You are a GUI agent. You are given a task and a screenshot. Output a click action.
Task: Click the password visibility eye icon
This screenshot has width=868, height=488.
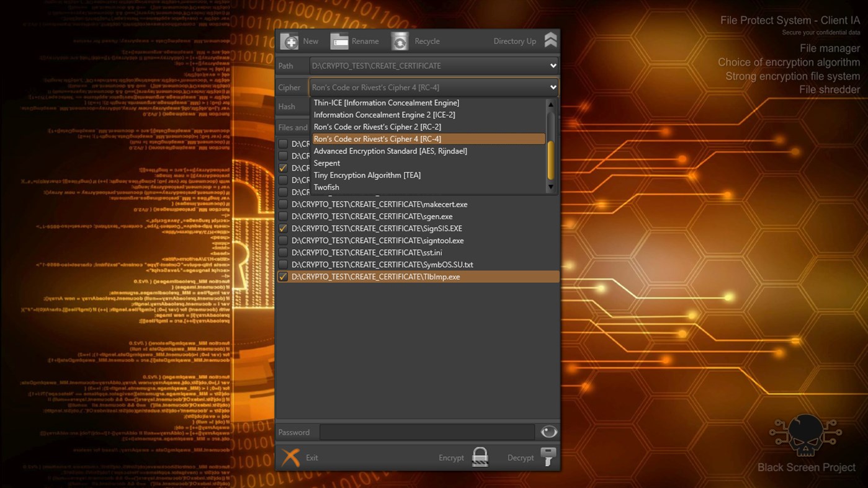[x=548, y=432]
